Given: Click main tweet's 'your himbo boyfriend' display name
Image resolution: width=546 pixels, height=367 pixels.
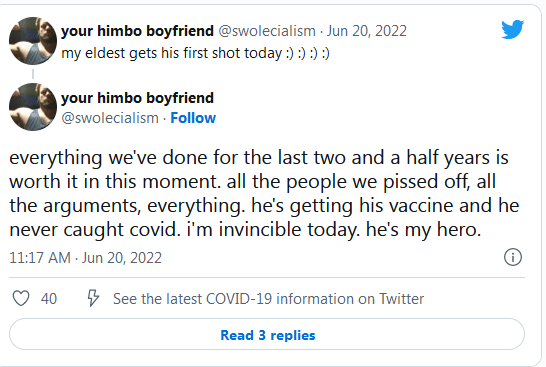Looking at the screenshot, I should (x=138, y=98).
